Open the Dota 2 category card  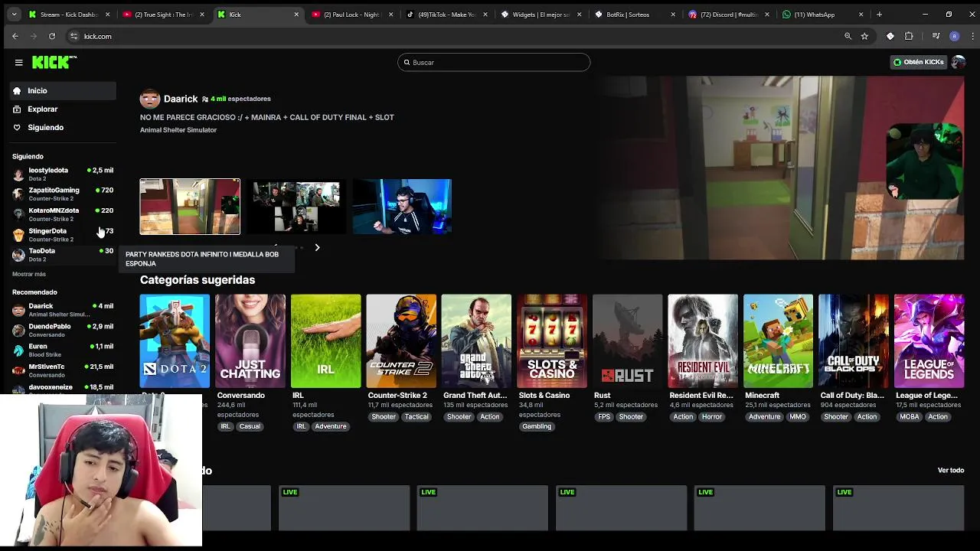coord(175,341)
